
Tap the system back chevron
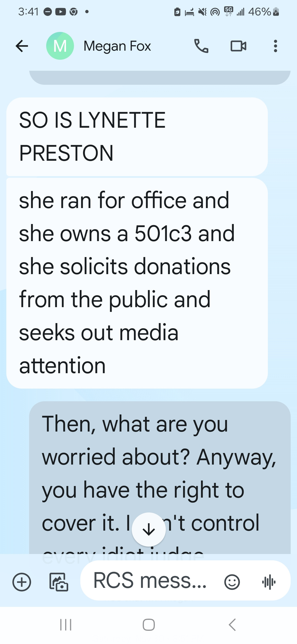click(x=232, y=625)
